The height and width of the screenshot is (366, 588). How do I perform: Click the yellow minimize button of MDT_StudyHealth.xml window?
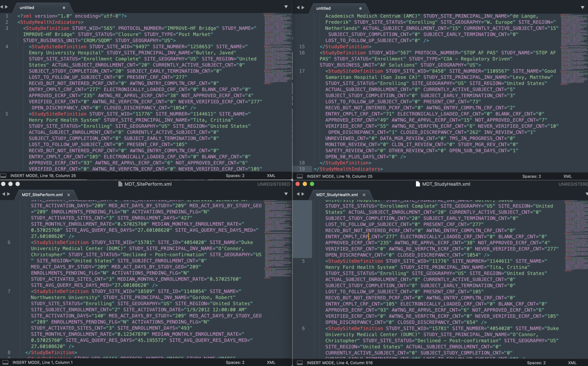click(x=305, y=184)
